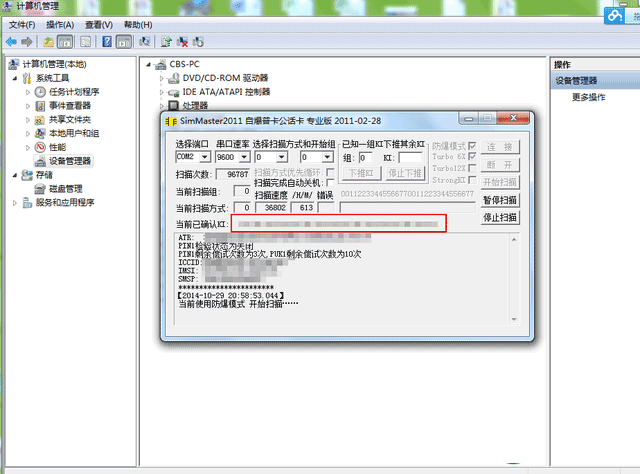Click the SimMaster2011 title bar icon

point(171,121)
